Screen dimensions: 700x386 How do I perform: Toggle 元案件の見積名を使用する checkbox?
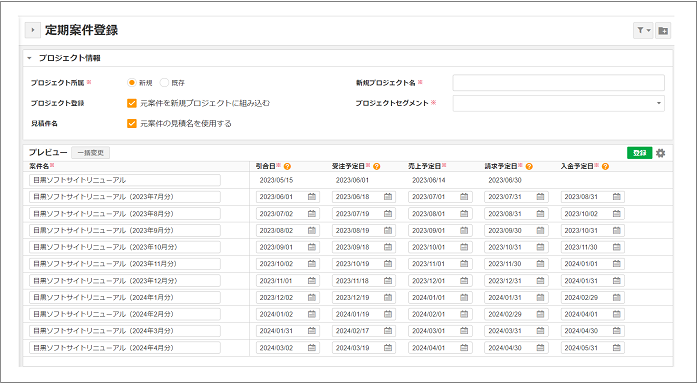tap(132, 124)
